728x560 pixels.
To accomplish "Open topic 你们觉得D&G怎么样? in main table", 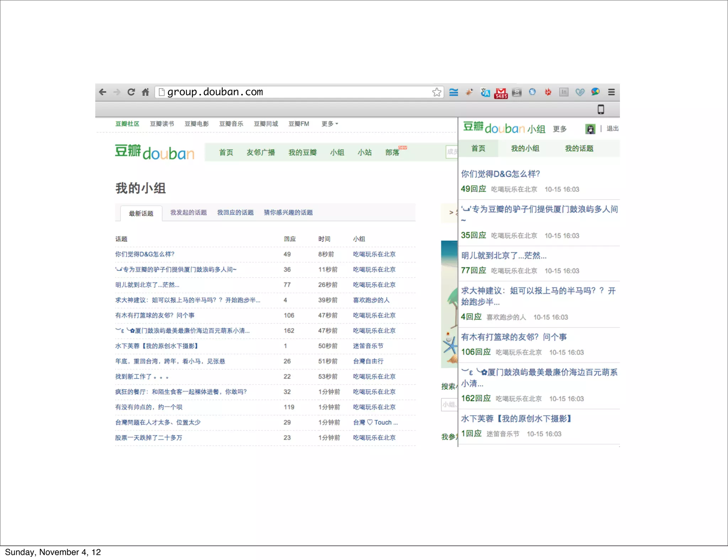I will tap(145, 254).
